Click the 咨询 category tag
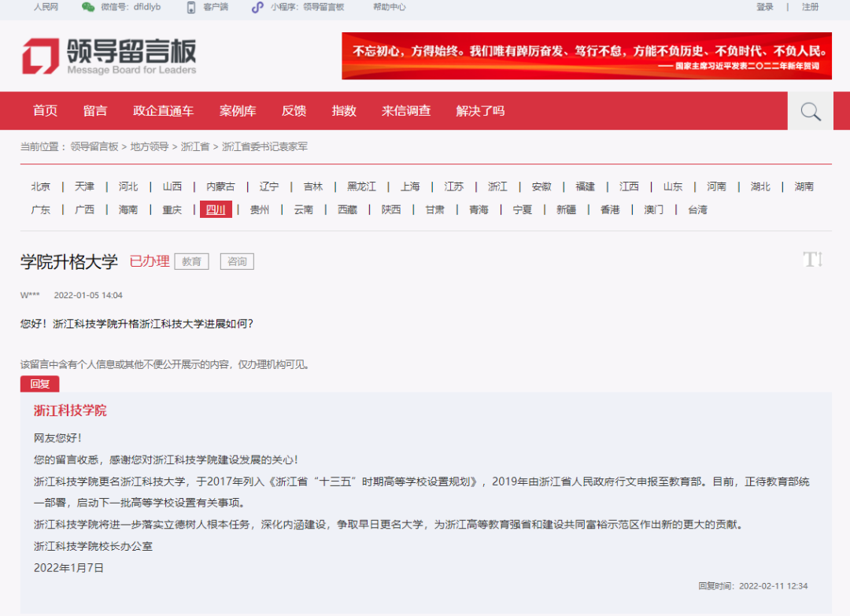The width and height of the screenshot is (850, 616). (237, 261)
